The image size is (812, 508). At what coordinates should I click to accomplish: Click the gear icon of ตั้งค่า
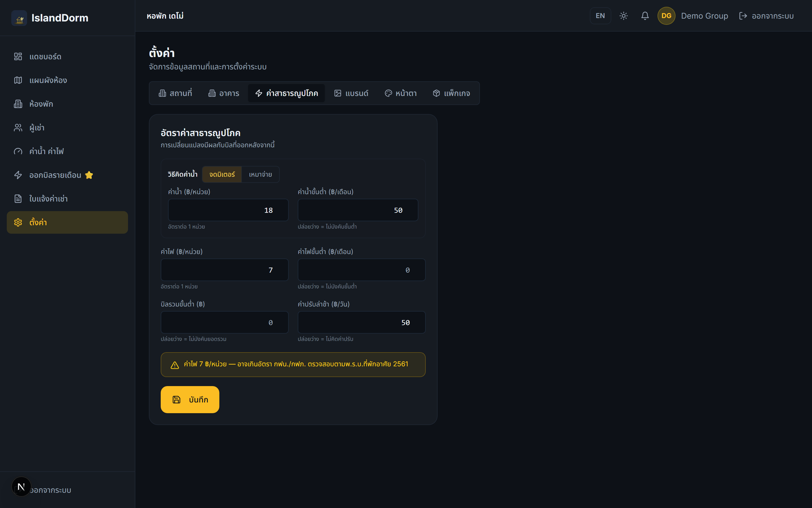18,222
